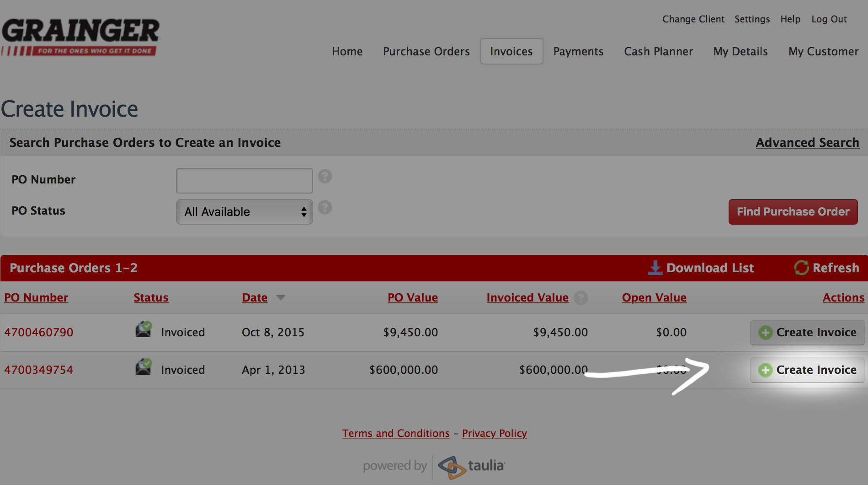Click the help icon beside PO Number field
The height and width of the screenshot is (485, 868).
pos(325,177)
